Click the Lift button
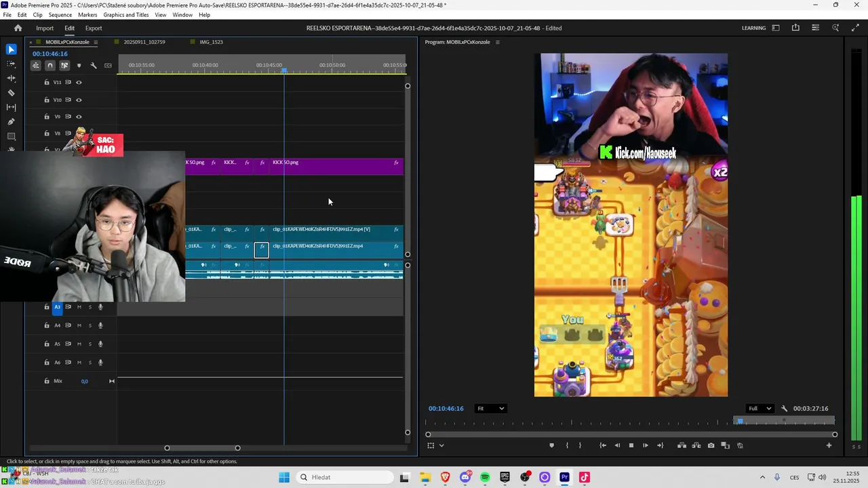 pos(682,445)
